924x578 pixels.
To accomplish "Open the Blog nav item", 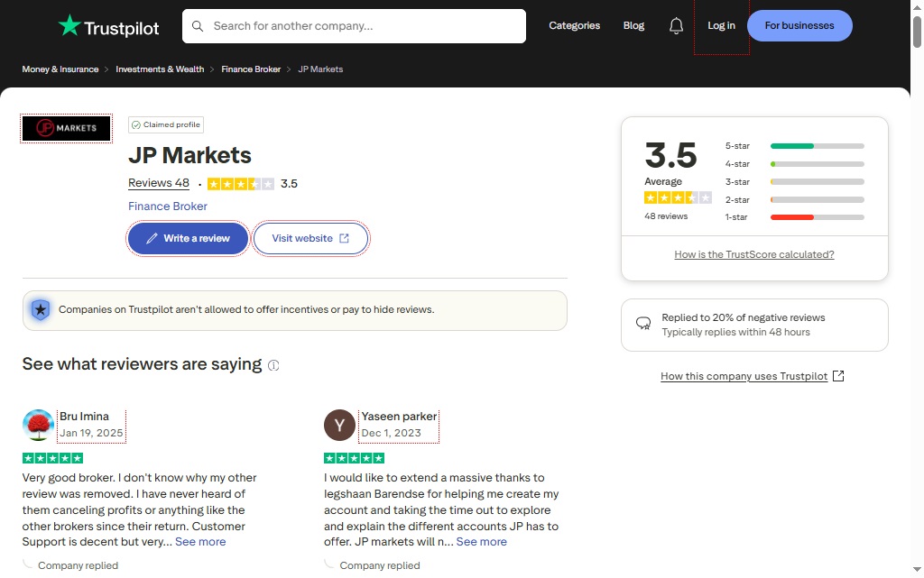I will coord(633,26).
